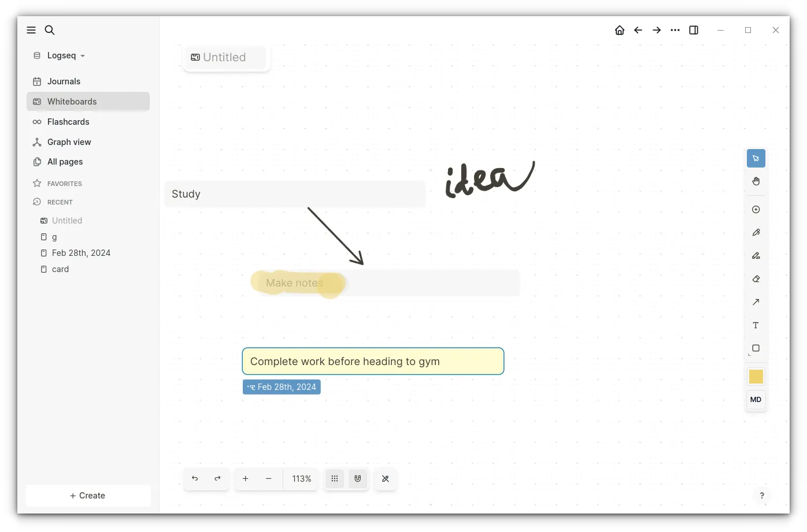Select the eraser tool
Image resolution: width=807 pixels, height=532 pixels.
click(x=756, y=279)
